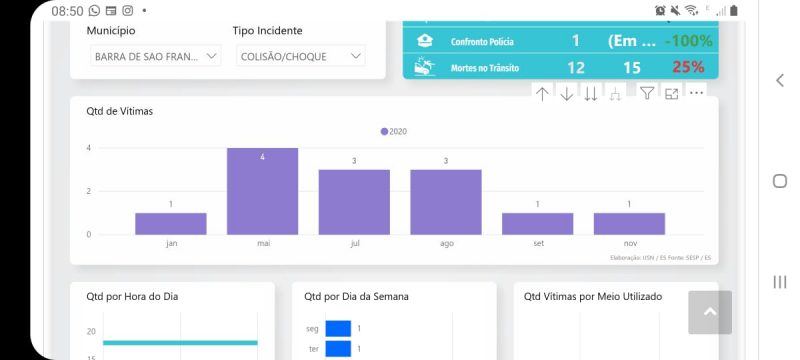The image size is (800, 360).
Task: Click the drill-down single arrow icon
Action: (x=566, y=94)
